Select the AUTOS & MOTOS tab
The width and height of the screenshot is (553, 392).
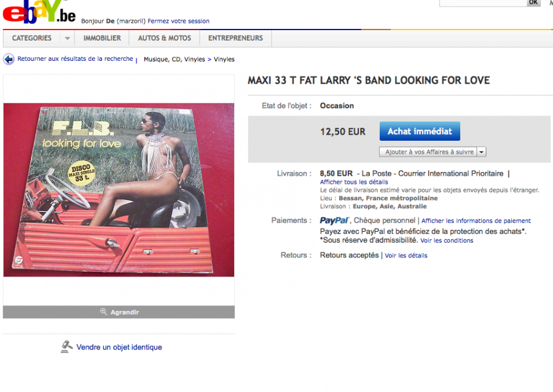(x=164, y=38)
